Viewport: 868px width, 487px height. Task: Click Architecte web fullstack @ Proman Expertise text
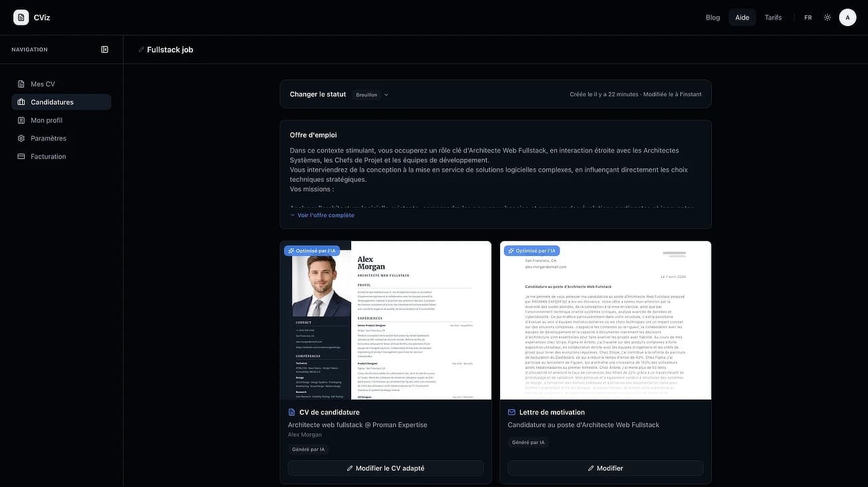357,425
